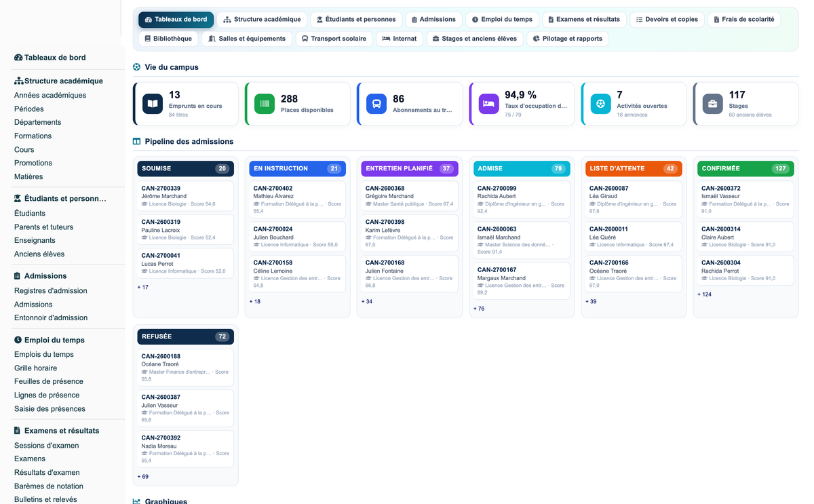Viewport: 814px width, 504px height.
Task: Open Sessions d'examen in the sidebar
Action: coord(47,446)
